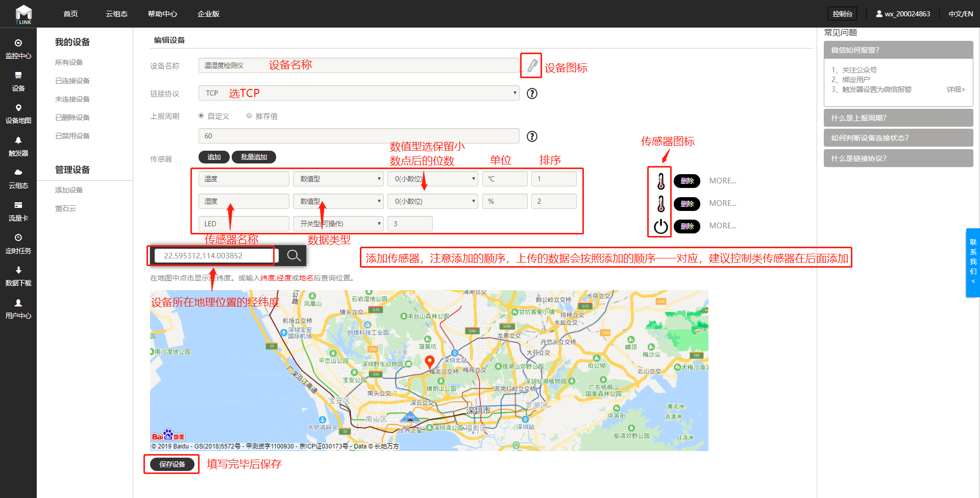Open MORE... link for 湿度 sensor
Image resolution: width=980 pixels, height=498 pixels.
coord(723,203)
